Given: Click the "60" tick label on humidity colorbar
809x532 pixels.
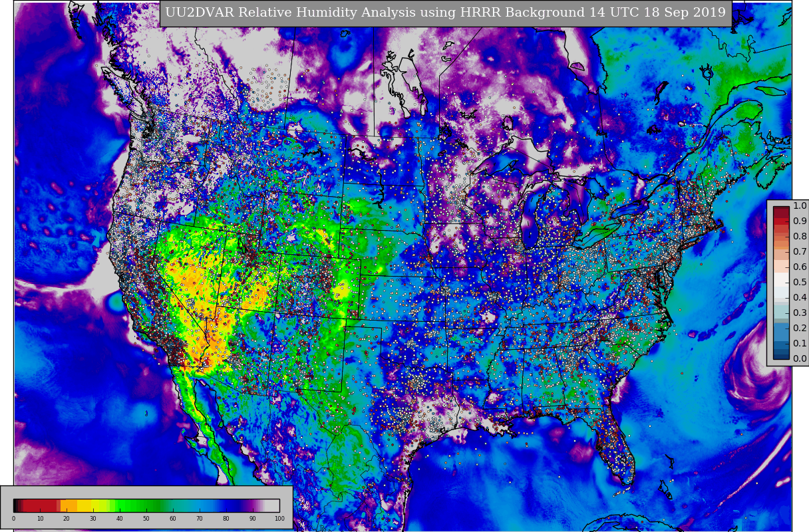Looking at the screenshot, I should 173,519.
